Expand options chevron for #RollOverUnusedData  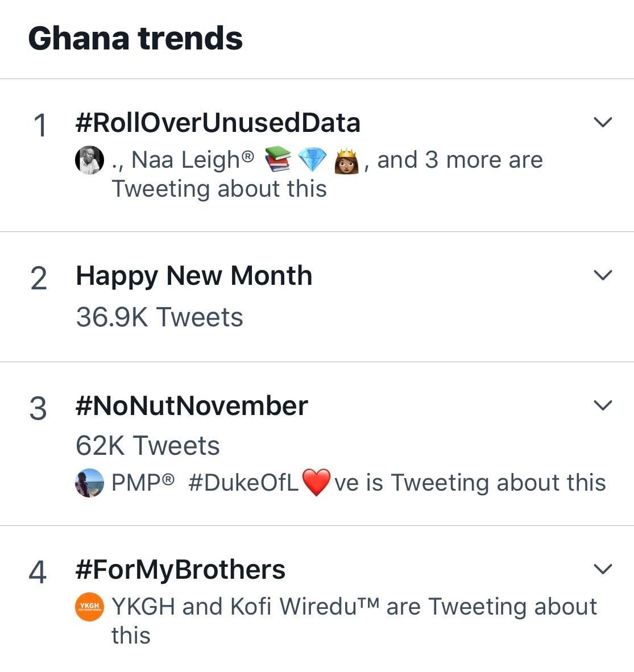pos(602,122)
